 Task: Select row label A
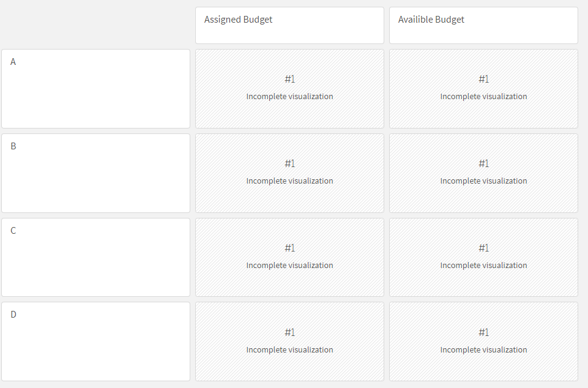[13, 61]
